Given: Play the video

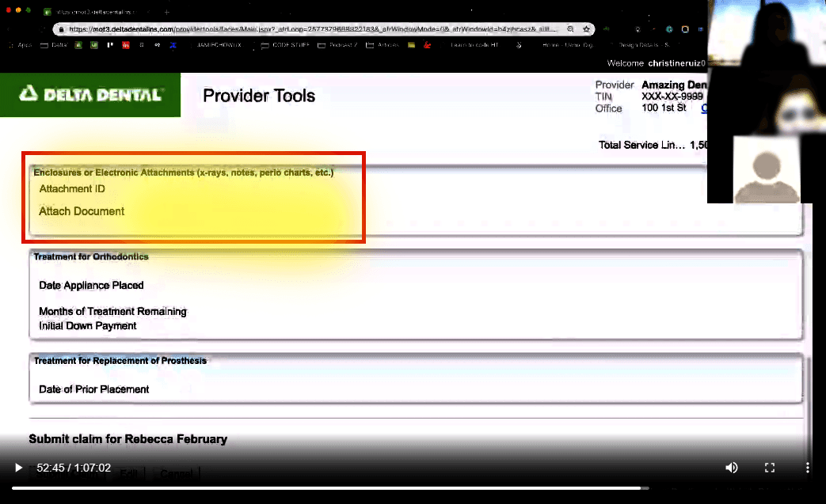Looking at the screenshot, I should [x=18, y=468].
